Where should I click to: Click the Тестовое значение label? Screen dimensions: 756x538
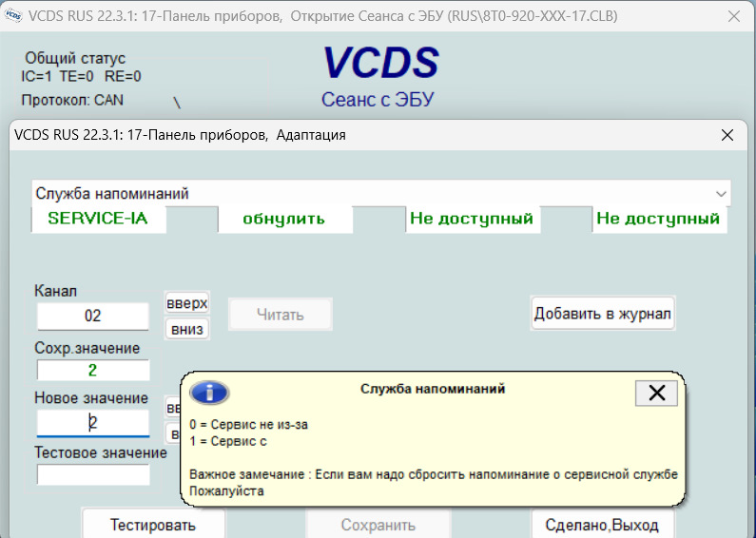(101, 452)
